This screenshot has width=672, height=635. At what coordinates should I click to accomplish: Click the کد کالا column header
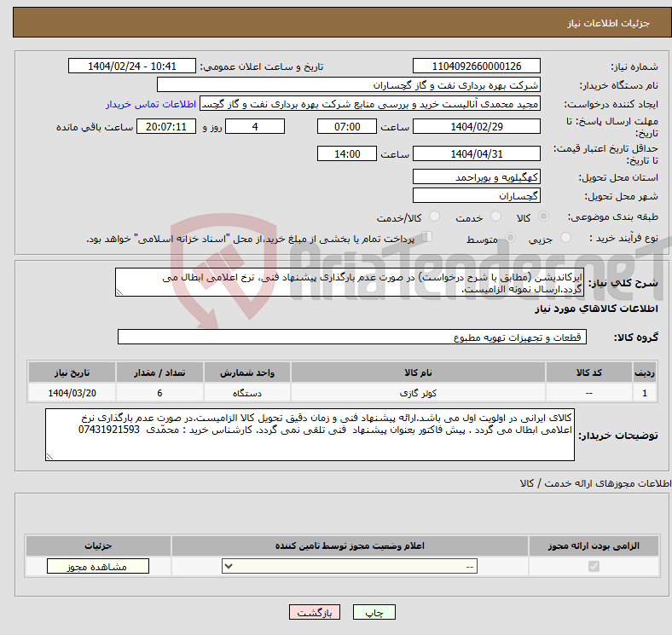click(589, 372)
